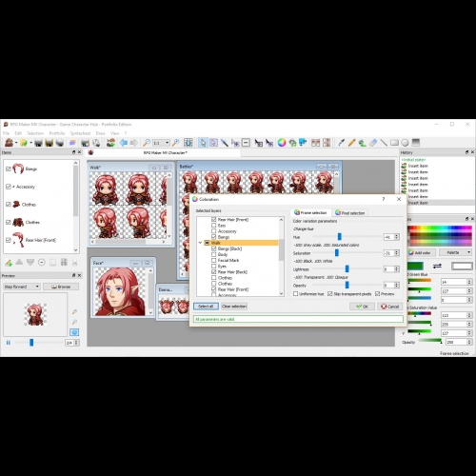Click the yellow open file icon

click(x=24, y=143)
